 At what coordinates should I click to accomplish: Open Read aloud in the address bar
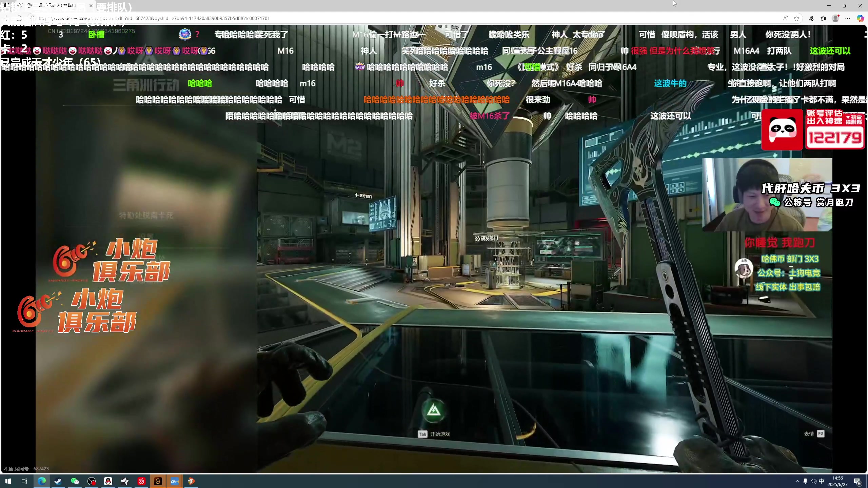786,18
